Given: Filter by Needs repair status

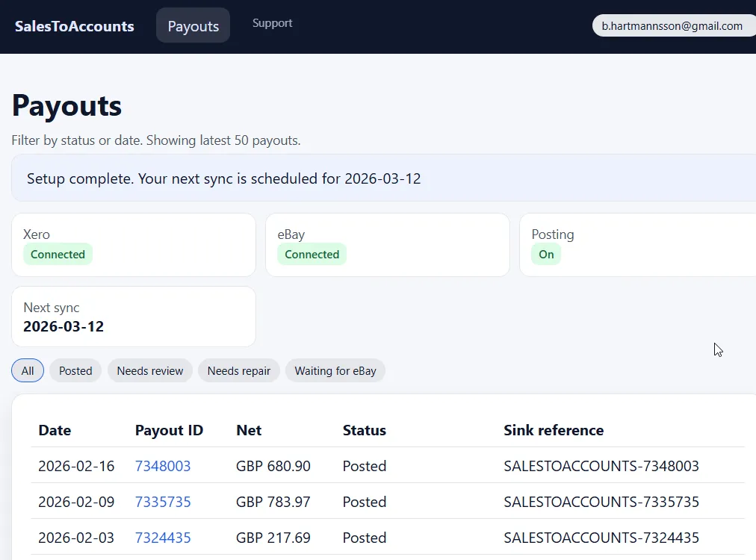Looking at the screenshot, I should 238,370.
